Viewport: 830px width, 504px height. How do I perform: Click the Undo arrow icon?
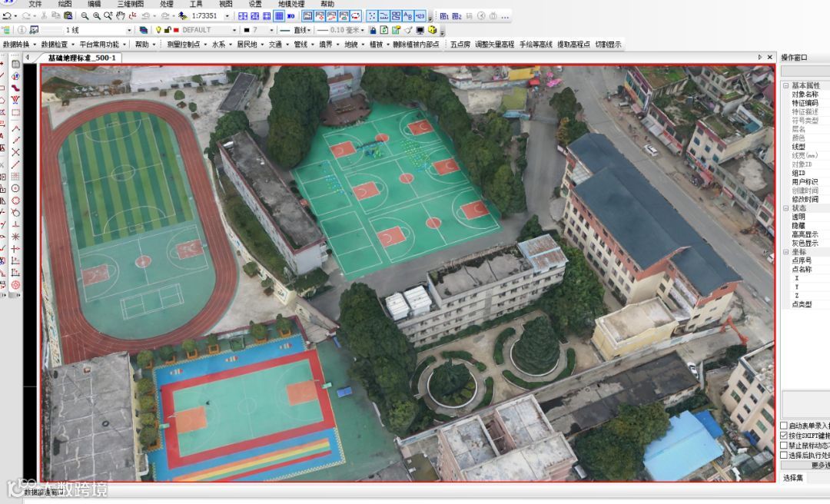tap(7, 16)
